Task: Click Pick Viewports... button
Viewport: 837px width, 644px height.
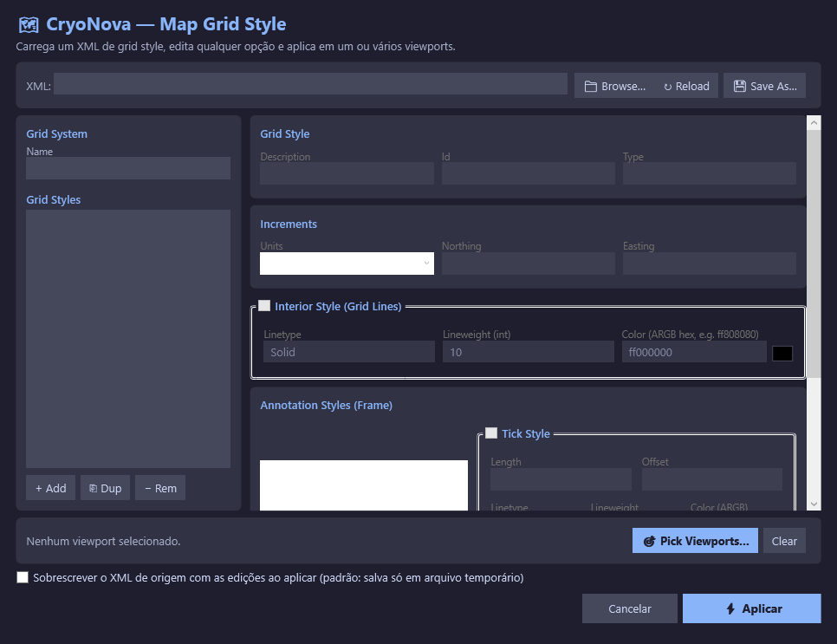Action: 695,541
